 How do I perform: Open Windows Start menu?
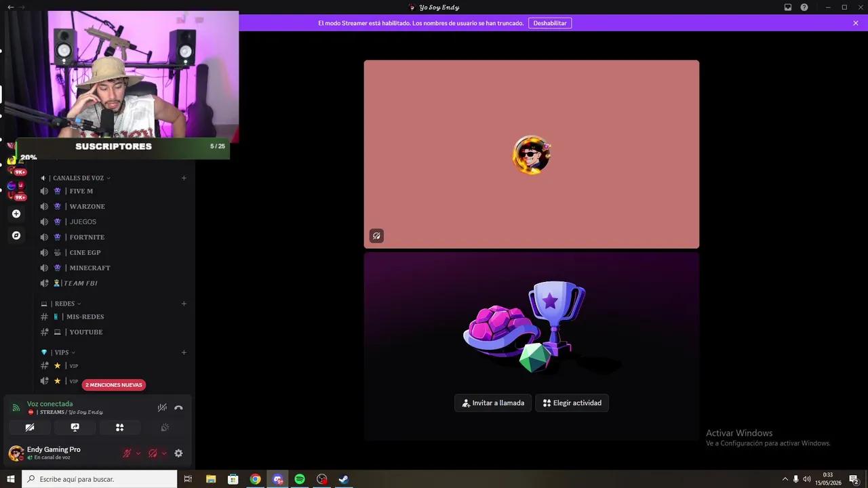tap(11, 479)
